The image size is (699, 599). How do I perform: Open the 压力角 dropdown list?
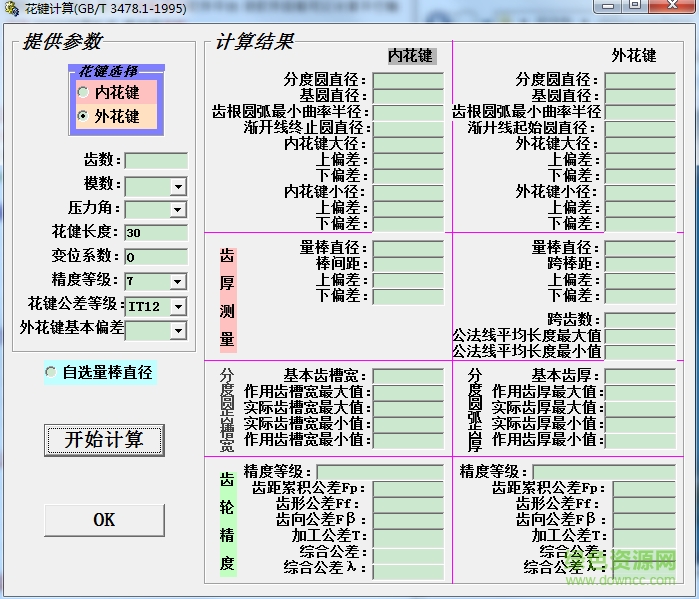(178, 209)
